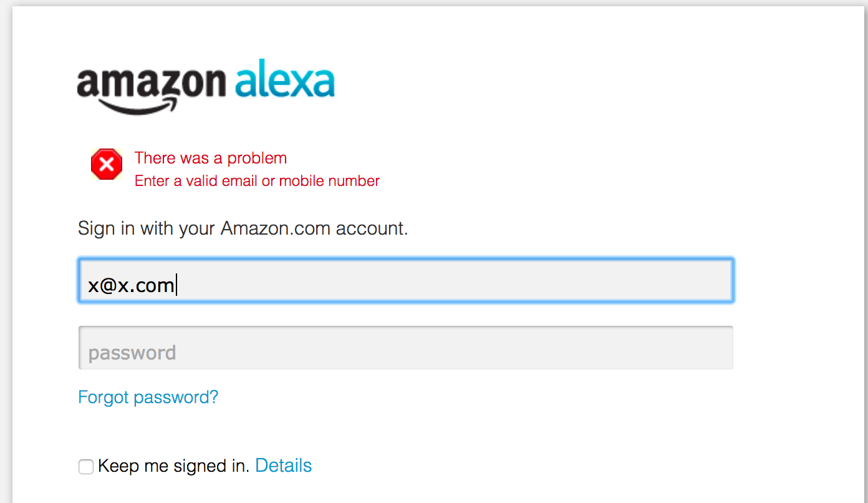Image resolution: width=868 pixels, height=503 pixels.
Task: Click the grey 'password' placeholder text
Action: pos(132,353)
